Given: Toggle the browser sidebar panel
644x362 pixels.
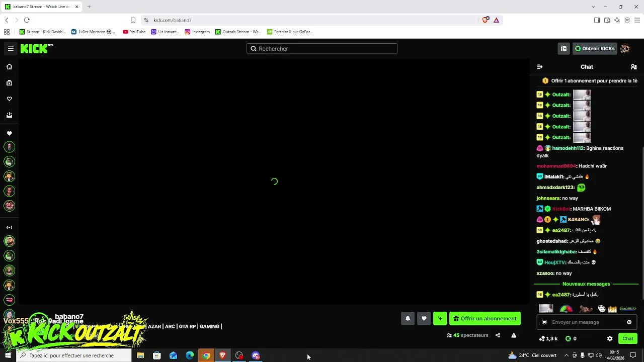Looking at the screenshot, I should coord(597,20).
